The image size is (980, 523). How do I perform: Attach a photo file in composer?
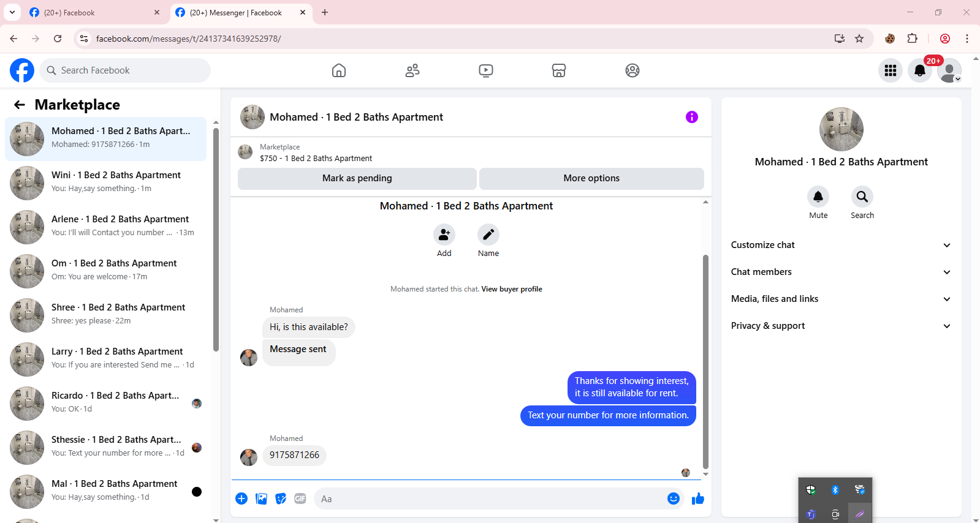[x=262, y=499]
